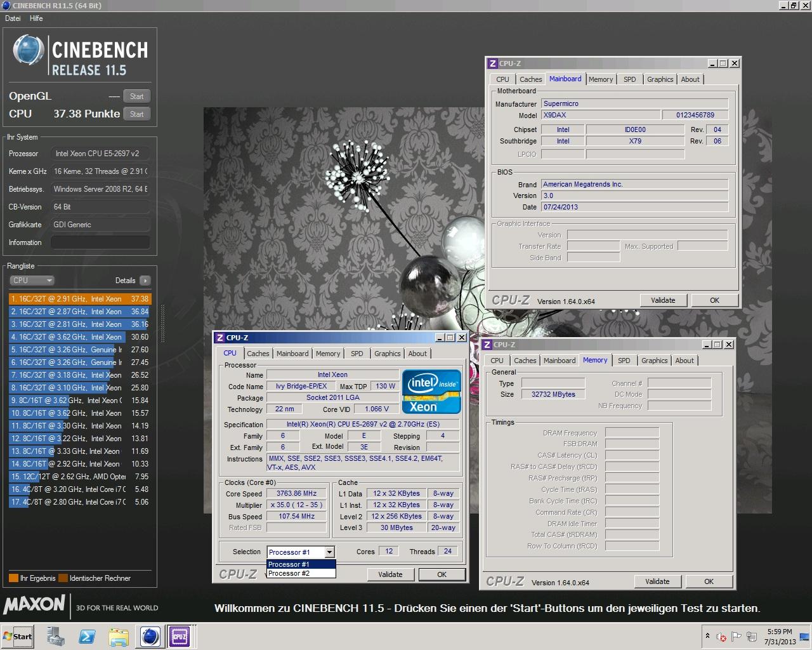Start the OpenGL benchmark
The width and height of the screenshot is (812, 650).
pyautogui.click(x=136, y=96)
